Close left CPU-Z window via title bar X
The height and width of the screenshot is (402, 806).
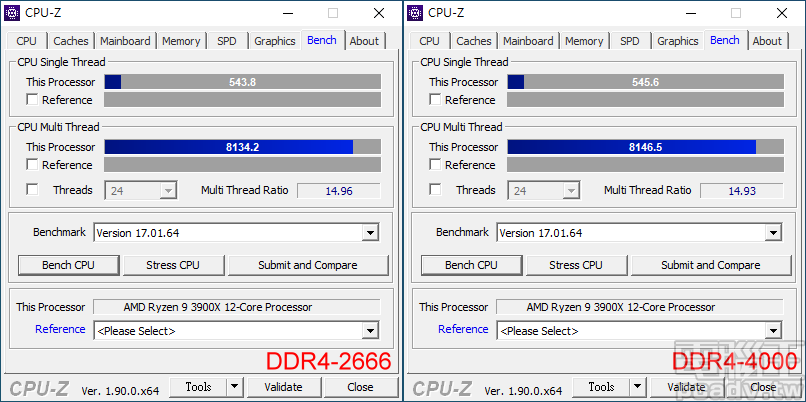379,13
